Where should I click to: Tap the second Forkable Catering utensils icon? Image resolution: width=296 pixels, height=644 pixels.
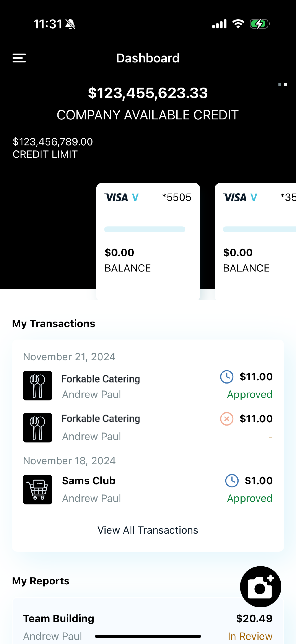coord(38,428)
